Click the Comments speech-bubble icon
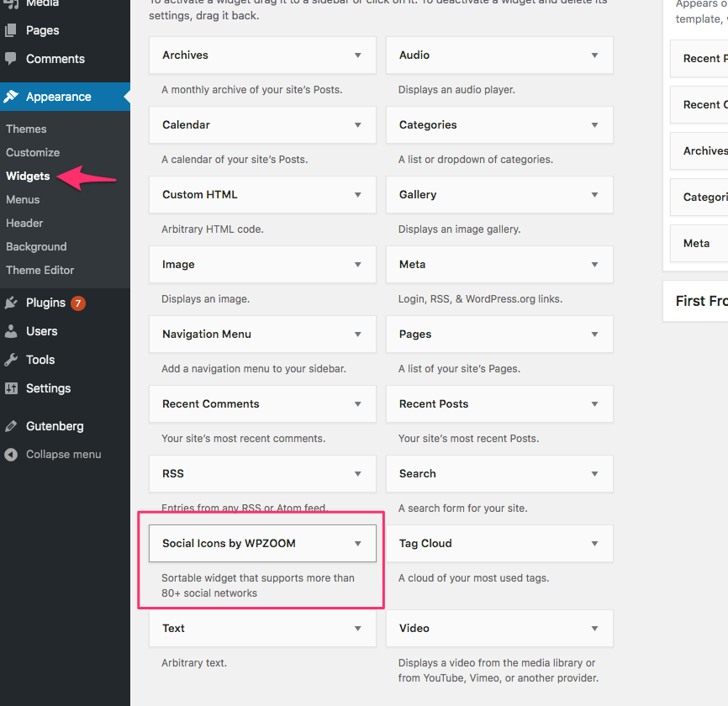The height and width of the screenshot is (706, 728). [x=11, y=59]
